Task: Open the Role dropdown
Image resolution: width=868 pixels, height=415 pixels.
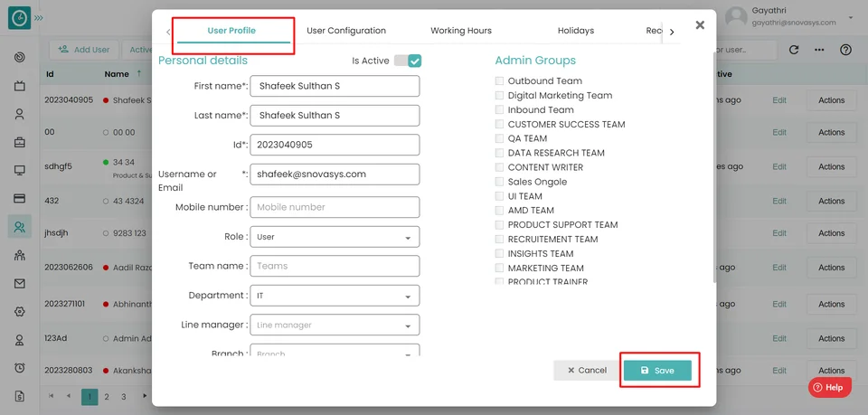Action: click(333, 237)
